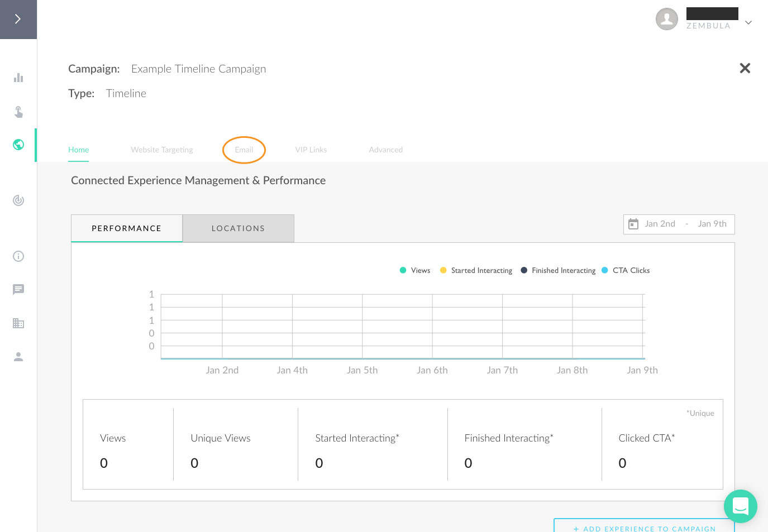Click the Example Timeline Campaign name

[x=199, y=69]
